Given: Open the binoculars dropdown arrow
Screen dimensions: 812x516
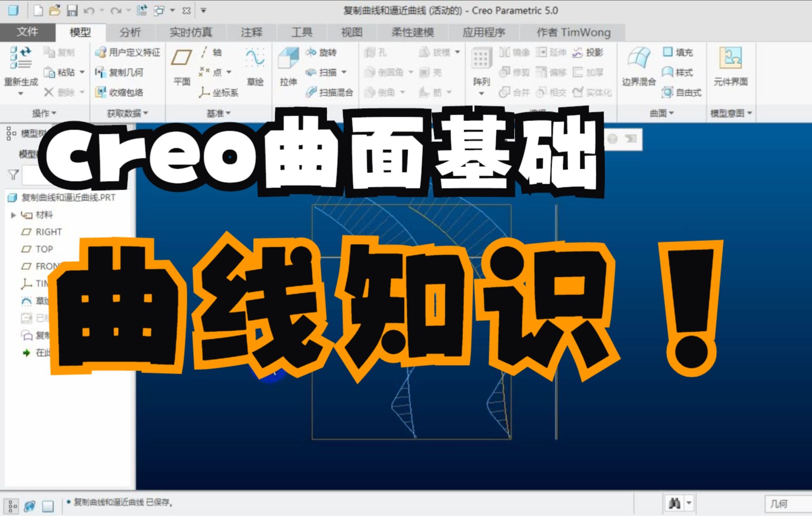Looking at the screenshot, I should coord(689,503).
